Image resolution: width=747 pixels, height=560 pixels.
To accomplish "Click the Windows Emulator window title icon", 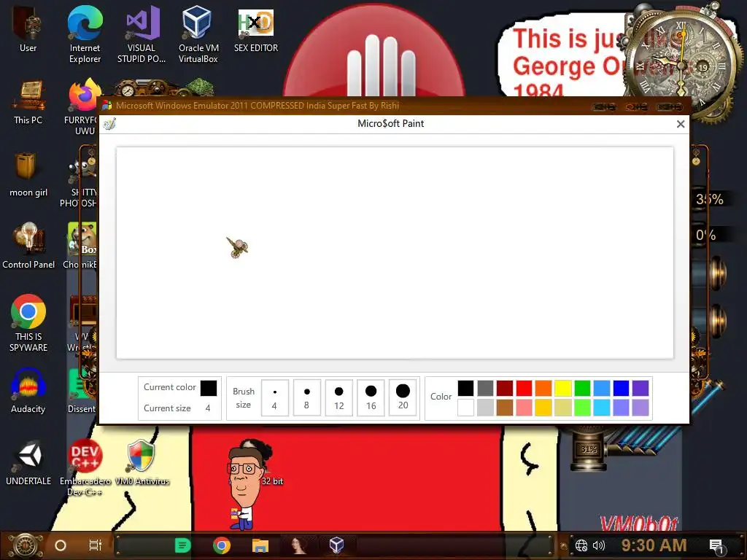I will point(107,106).
